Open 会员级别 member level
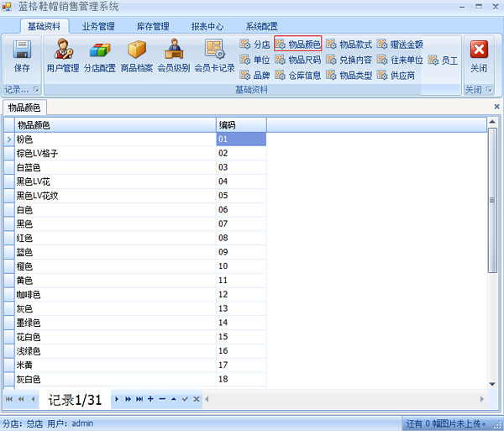 click(174, 55)
